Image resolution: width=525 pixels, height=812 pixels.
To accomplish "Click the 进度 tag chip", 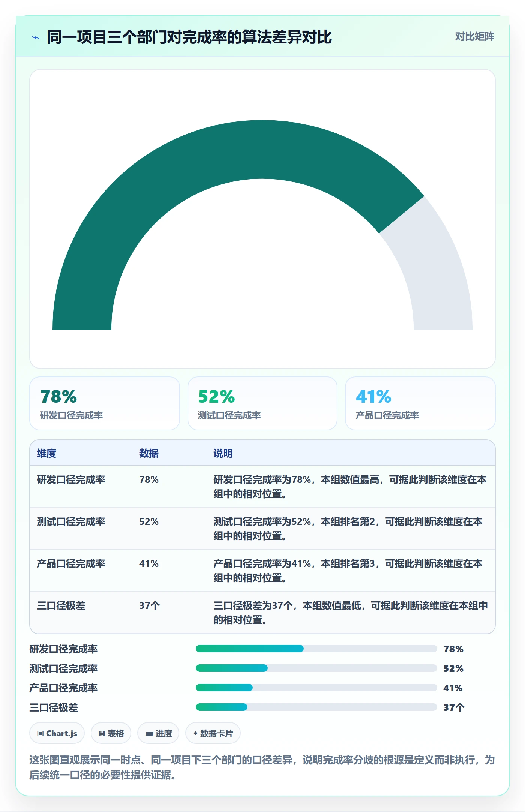I will [158, 733].
